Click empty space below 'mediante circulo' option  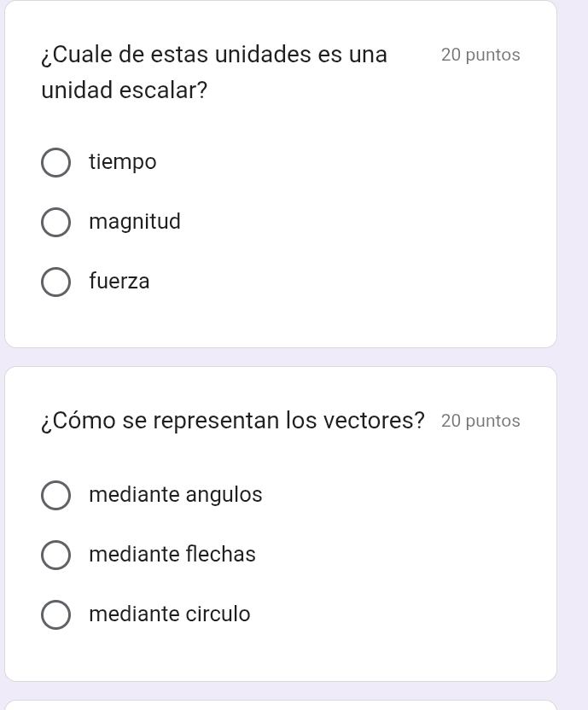tap(280, 657)
